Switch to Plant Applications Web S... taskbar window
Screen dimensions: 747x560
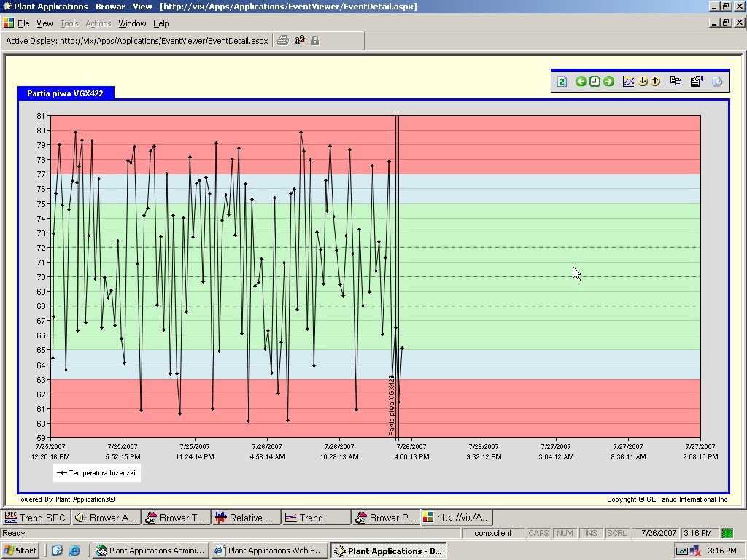coord(270,551)
